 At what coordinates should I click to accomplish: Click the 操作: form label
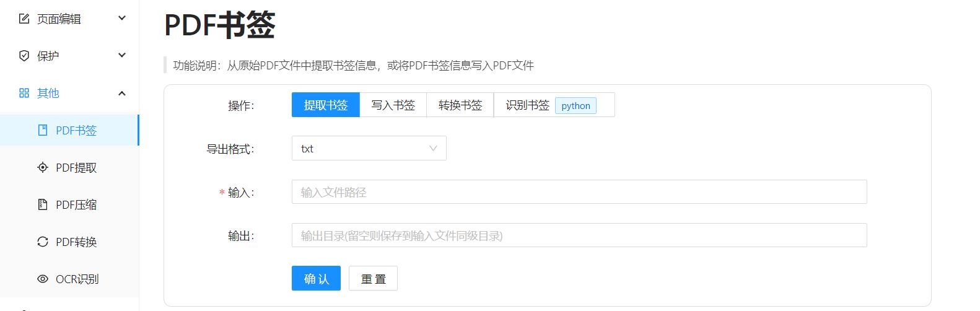(241, 106)
